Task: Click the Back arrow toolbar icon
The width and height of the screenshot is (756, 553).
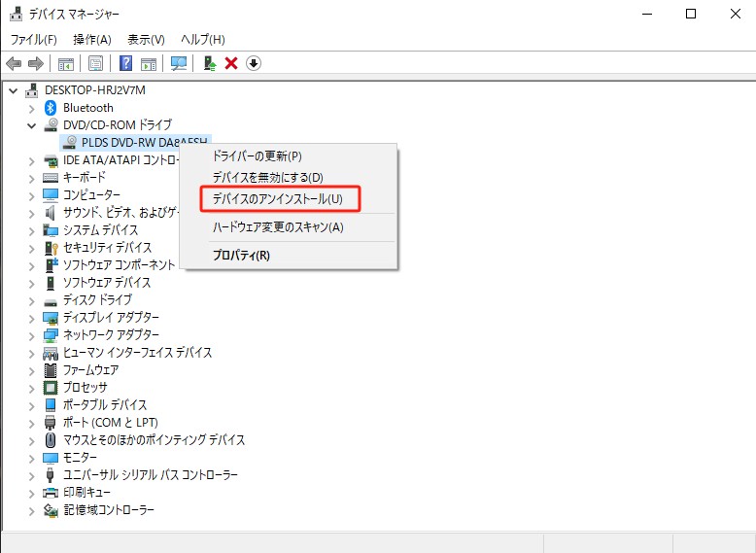Action: (x=14, y=63)
